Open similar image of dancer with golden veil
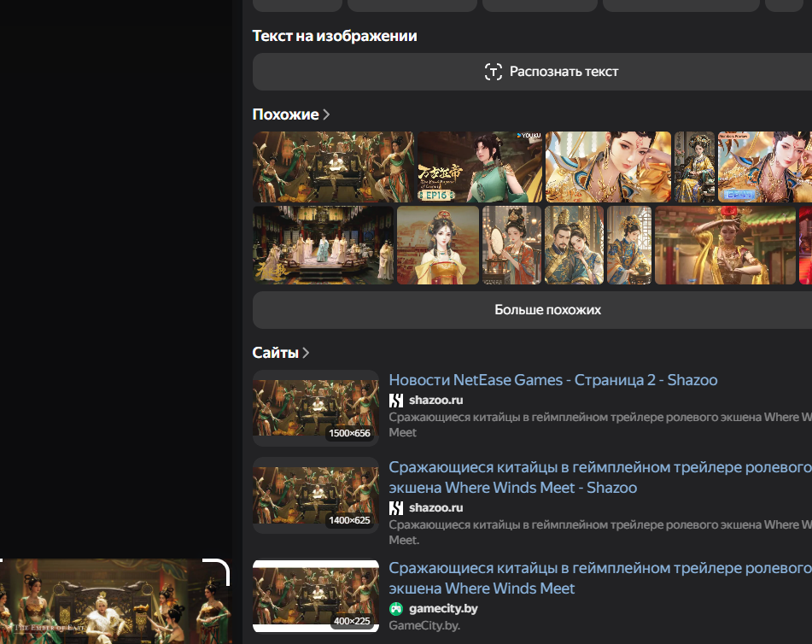This screenshot has height=644, width=812. click(x=725, y=245)
